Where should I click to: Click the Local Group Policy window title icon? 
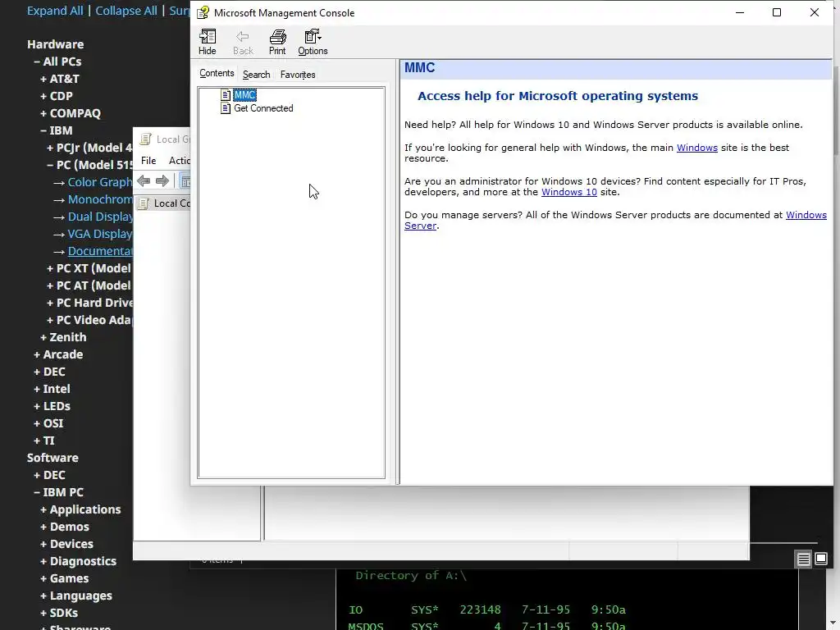pos(145,139)
